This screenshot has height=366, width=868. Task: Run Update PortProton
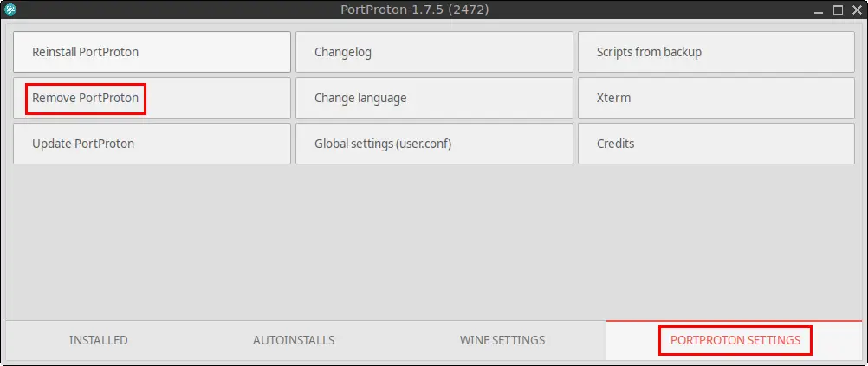coord(152,144)
